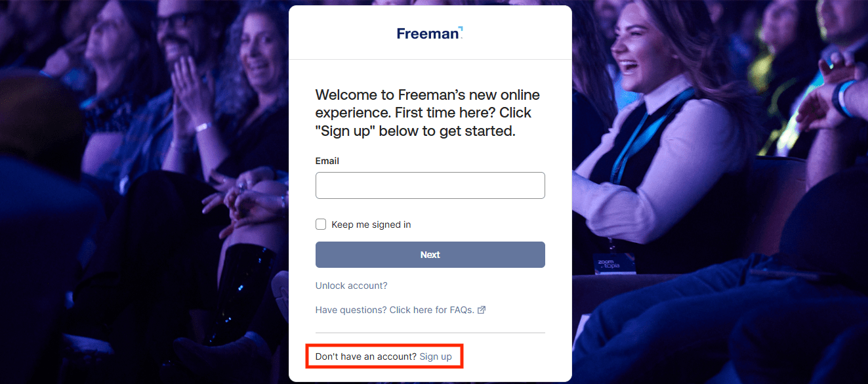
Task: Focus the Email input field
Action: point(430,185)
